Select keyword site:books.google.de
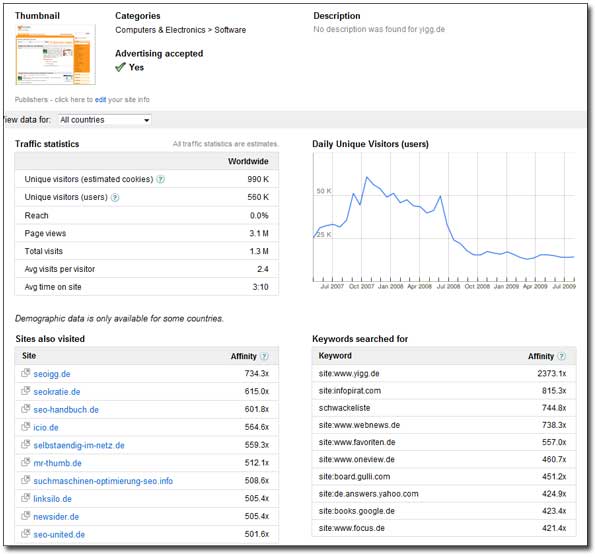Viewport: 595px width, 557px height. (x=357, y=511)
